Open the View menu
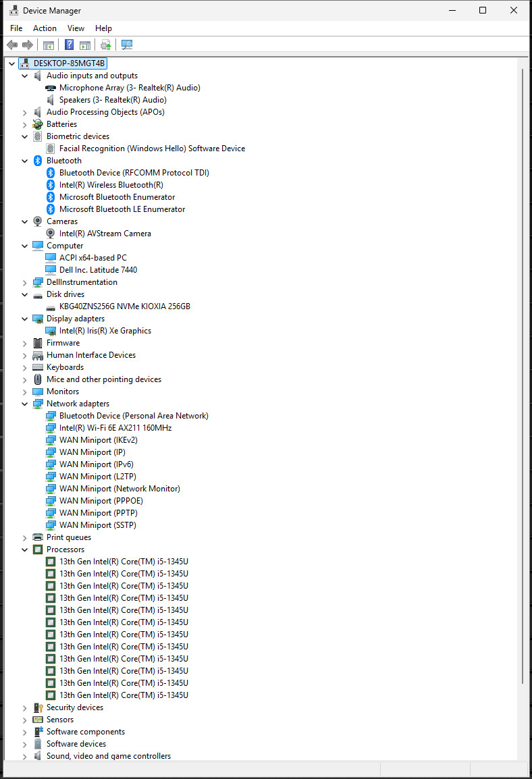Screen dimensions: 532x779 click(x=76, y=28)
